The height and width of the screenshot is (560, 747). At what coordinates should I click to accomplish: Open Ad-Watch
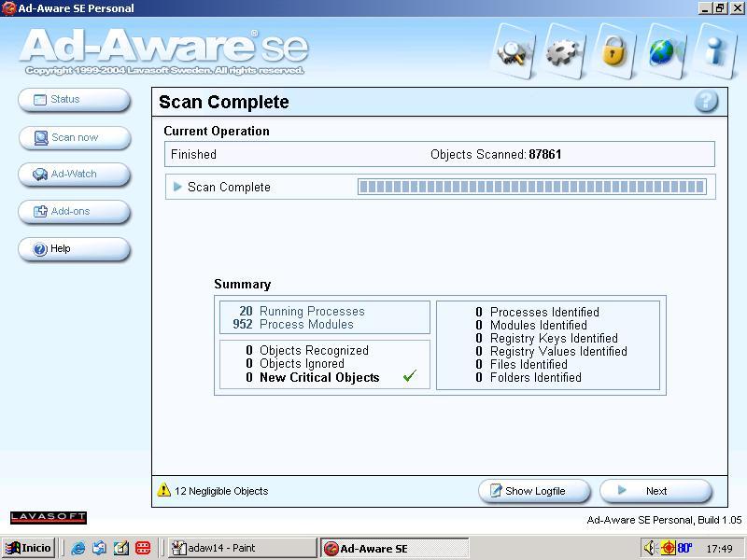coord(75,175)
